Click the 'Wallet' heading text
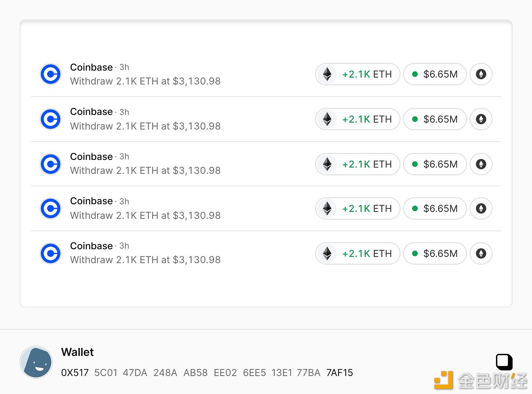This screenshot has width=532, height=394. point(78,352)
